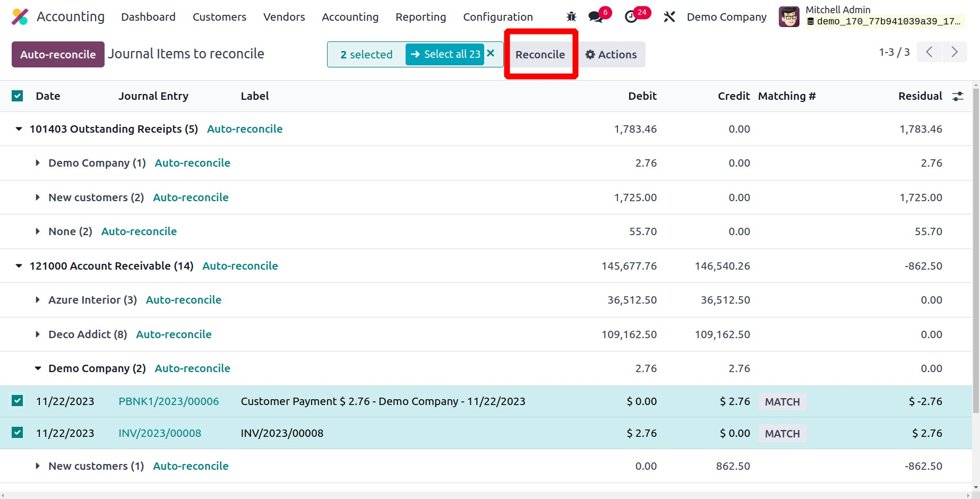Click the wrench tools icon
Image resolution: width=980 pixels, height=499 pixels.
[x=669, y=17]
